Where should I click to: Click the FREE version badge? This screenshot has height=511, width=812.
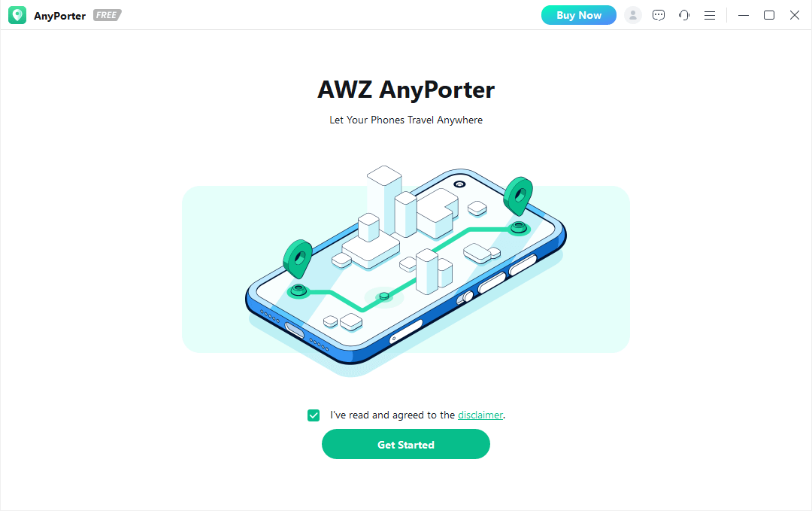pos(108,15)
